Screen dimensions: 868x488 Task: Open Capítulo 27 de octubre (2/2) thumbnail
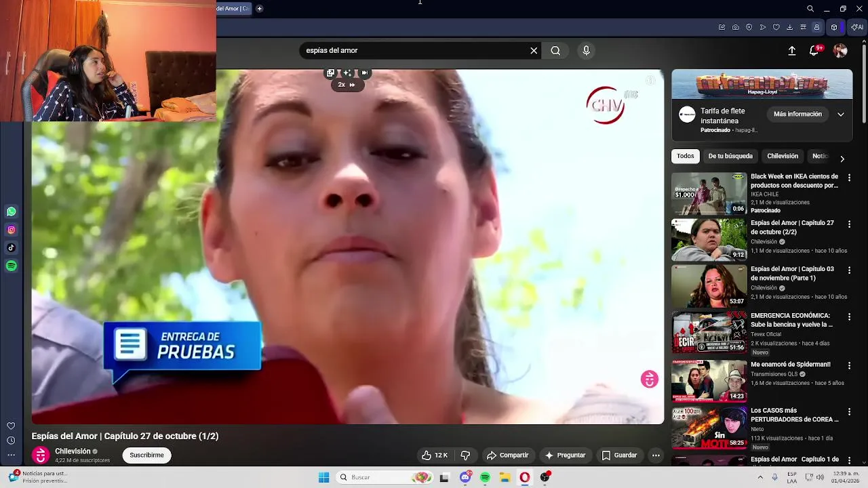[709, 239]
